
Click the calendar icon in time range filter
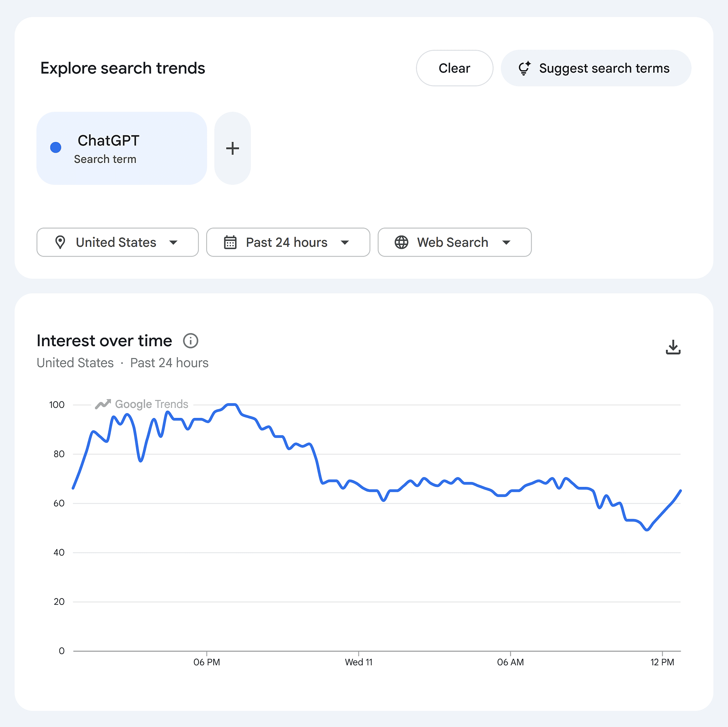[x=231, y=243]
